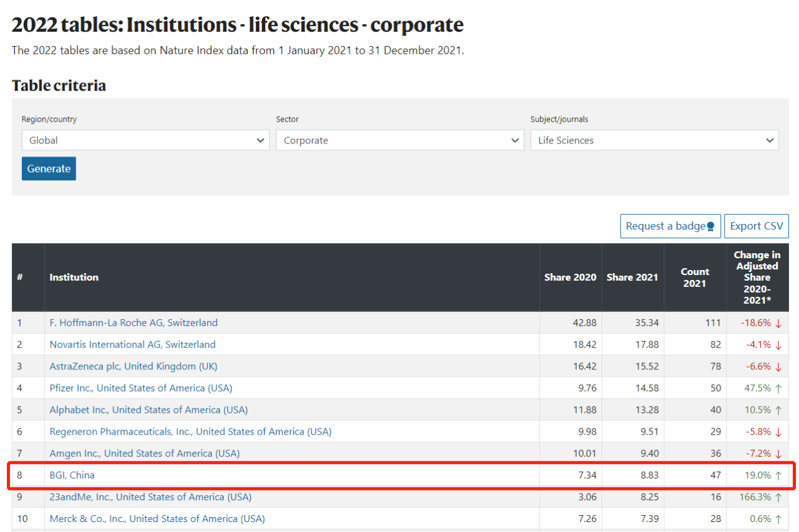Open the Subject/journals Life Sciences dropdown
The width and height of the screenshot is (799, 532).
(x=654, y=140)
